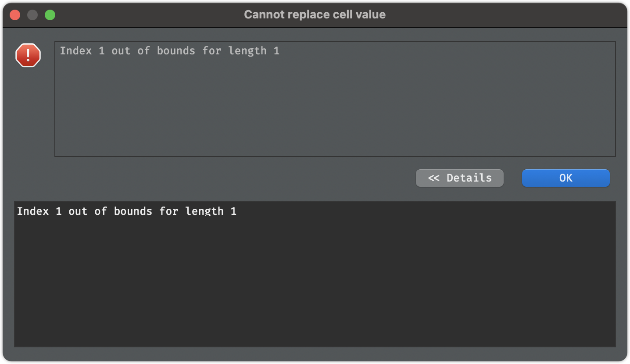Select the error message in the top pane
The width and height of the screenshot is (630, 364).
[x=170, y=50]
